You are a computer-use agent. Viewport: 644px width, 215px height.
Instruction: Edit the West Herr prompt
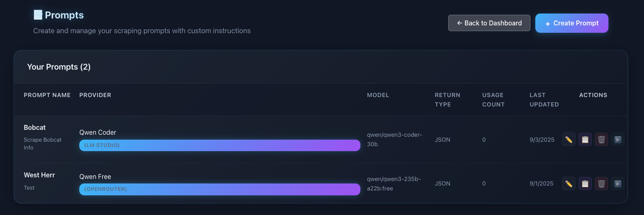tap(568, 183)
